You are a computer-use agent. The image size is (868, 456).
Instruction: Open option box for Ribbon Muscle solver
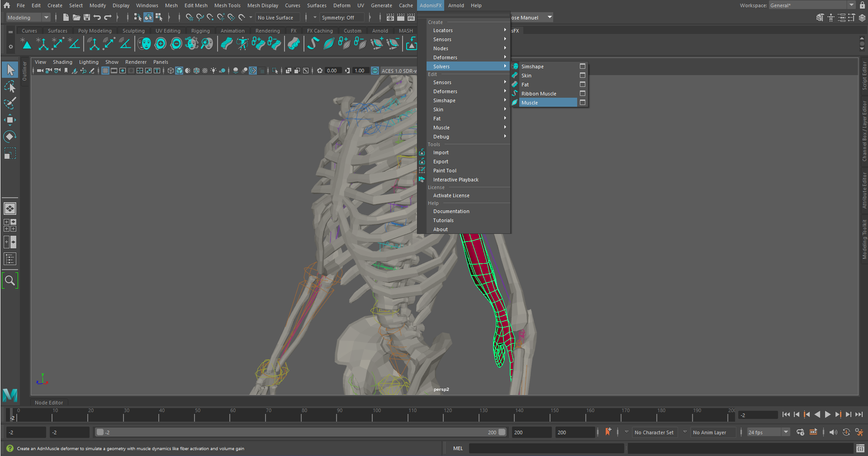[583, 94]
